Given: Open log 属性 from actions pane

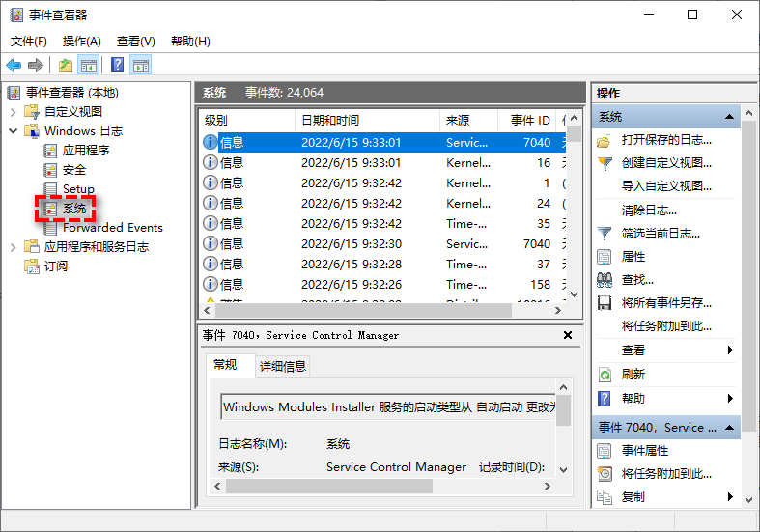Looking at the screenshot, I should [633, 257].
